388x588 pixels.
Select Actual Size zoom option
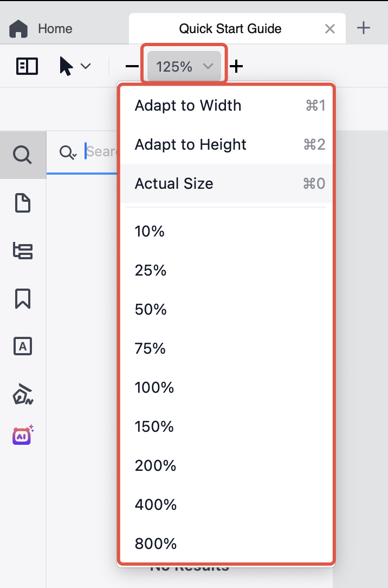[174, 183]
